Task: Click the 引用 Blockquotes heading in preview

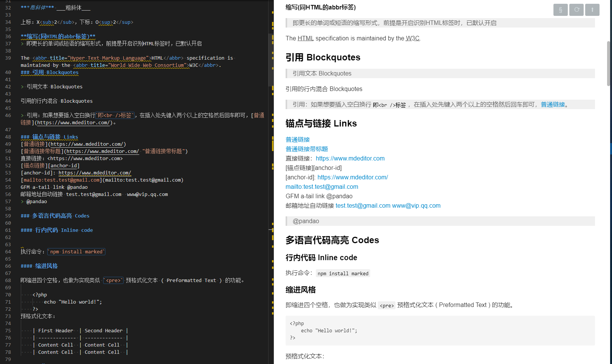Action: click(323, 57)
